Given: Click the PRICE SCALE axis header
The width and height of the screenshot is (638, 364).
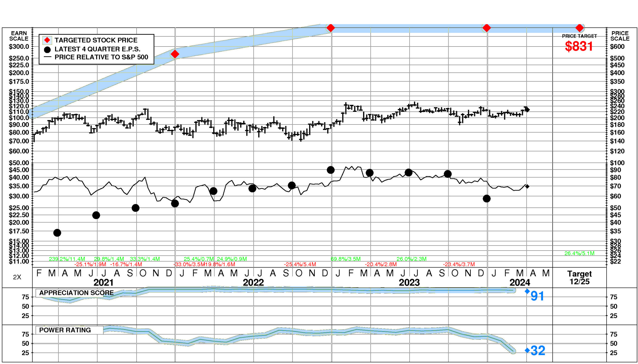Looking at the screenshot, I should pos(620,36).
